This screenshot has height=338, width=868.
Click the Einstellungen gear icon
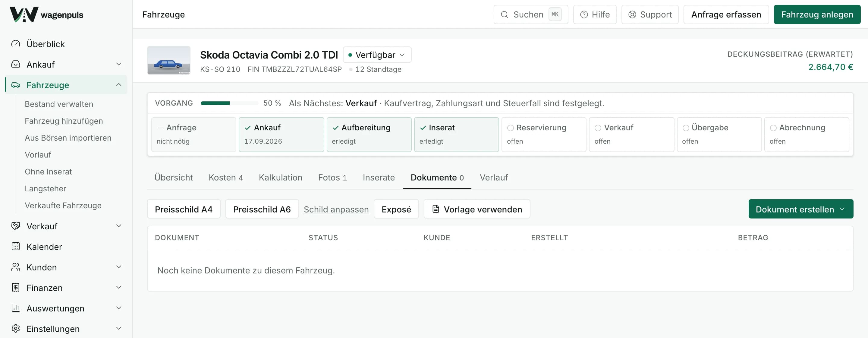click(x=15, y=329)
